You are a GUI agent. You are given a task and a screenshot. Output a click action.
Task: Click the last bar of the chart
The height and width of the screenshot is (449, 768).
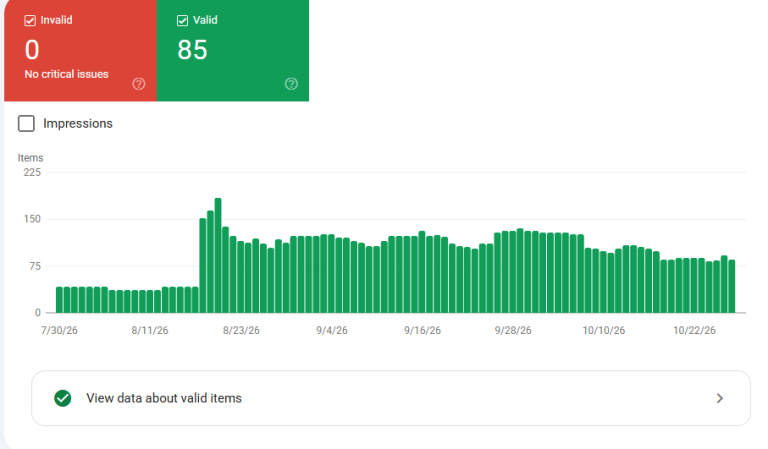pyautogui.click(x=732, y=286)
